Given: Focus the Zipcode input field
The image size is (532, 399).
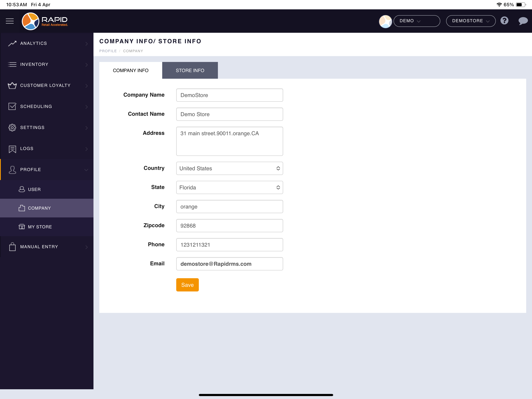Looking at the screenshot, I should pos(229,226).
